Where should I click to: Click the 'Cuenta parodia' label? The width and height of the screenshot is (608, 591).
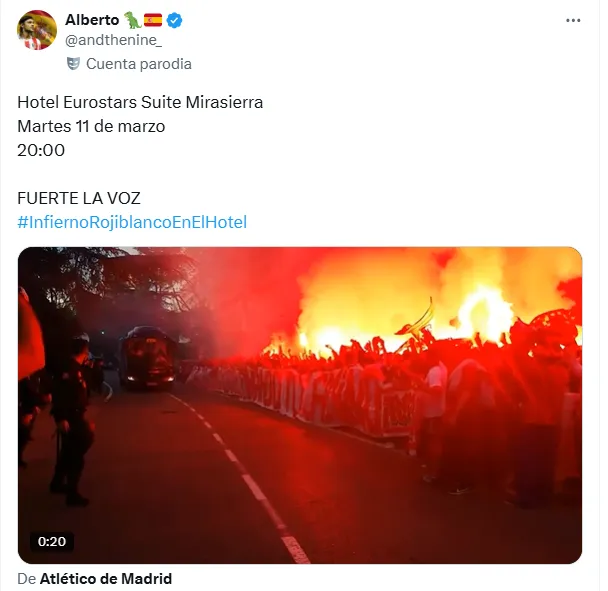coord(138,63)
